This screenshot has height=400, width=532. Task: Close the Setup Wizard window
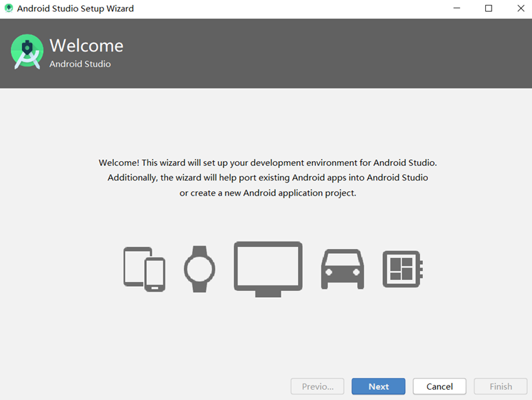pyautogui.click(x=521, y=8)
